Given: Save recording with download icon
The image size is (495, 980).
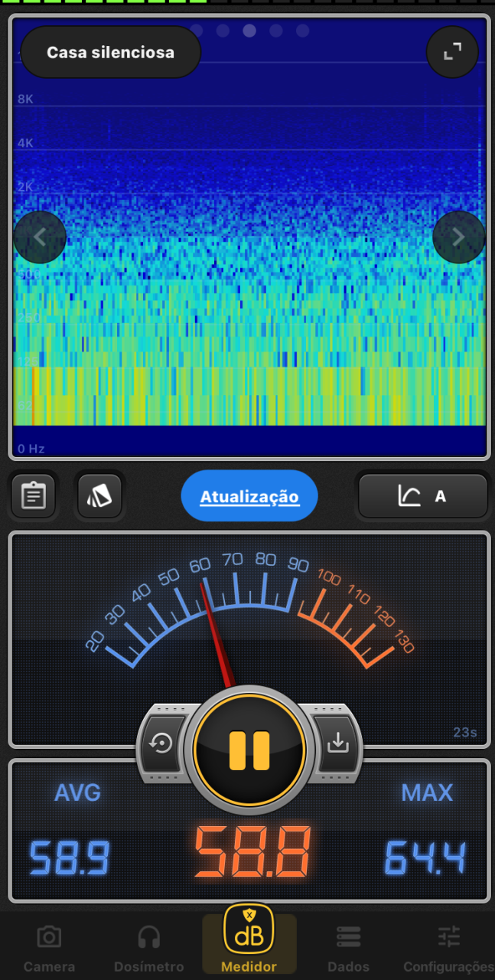Looking at the screenshot, I should coord(337,743).
